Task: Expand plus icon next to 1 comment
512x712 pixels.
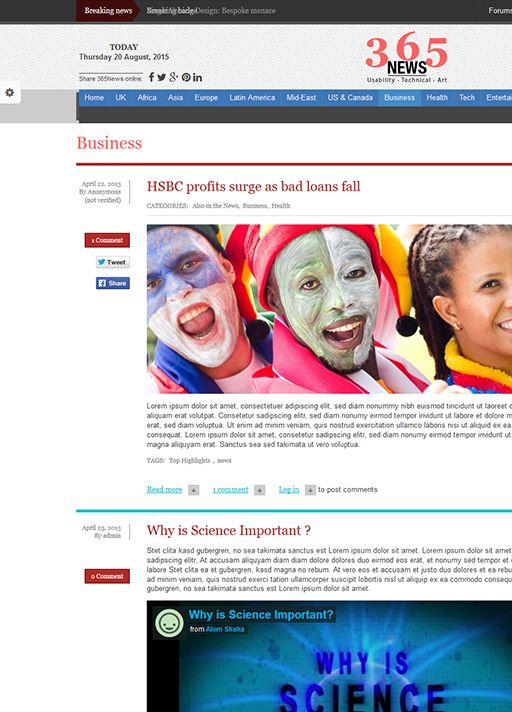Action: (260, 490)
